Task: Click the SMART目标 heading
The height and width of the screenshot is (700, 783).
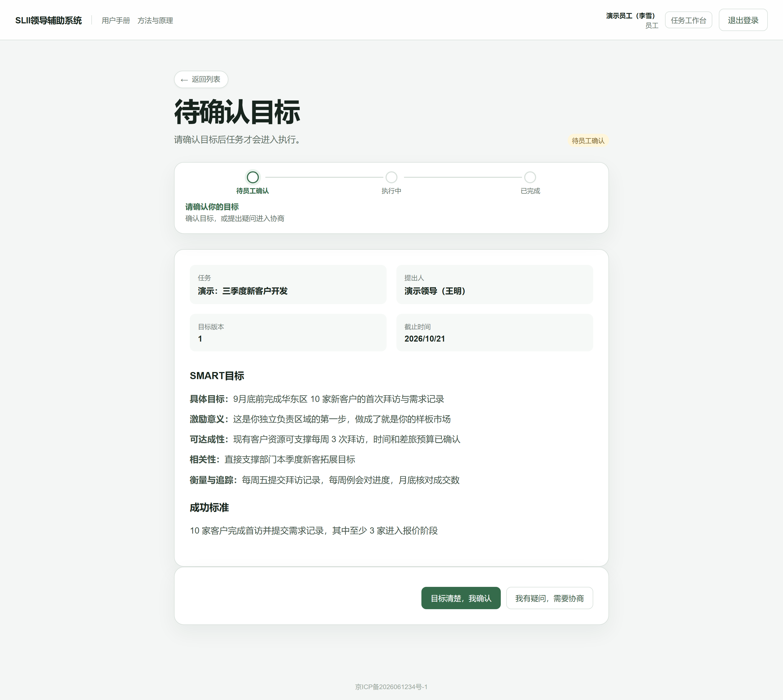Action: (217, 376)
